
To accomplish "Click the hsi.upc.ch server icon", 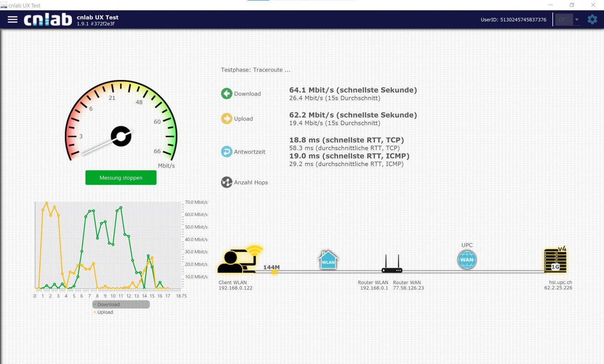I will coord(555,261).
